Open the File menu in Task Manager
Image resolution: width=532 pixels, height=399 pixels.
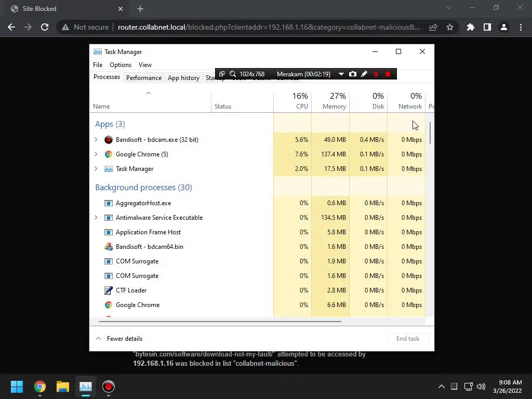pyautogui.click(x=98, y=65)
